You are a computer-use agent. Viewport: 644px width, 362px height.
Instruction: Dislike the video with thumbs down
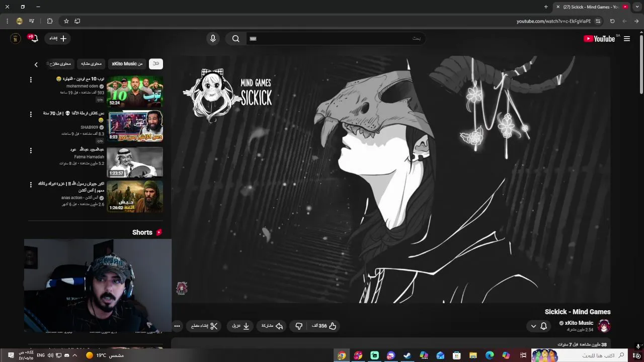[299, 326]
